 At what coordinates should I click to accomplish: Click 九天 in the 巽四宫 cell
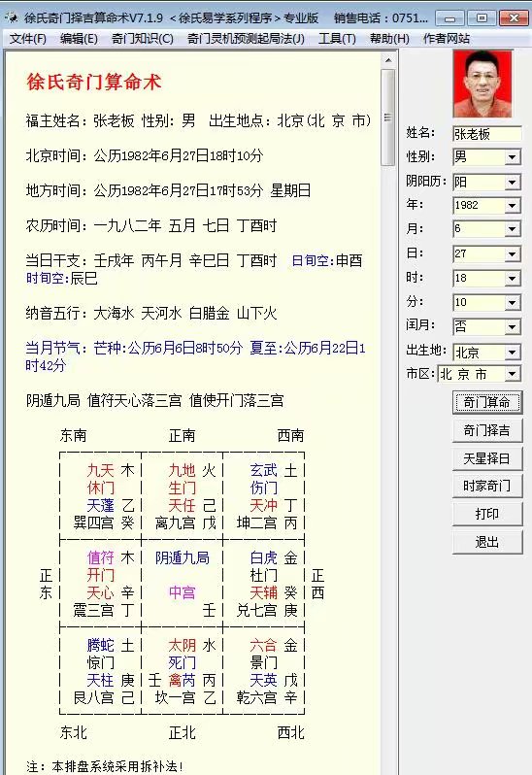pyautogui.click(x=101, y=470)
